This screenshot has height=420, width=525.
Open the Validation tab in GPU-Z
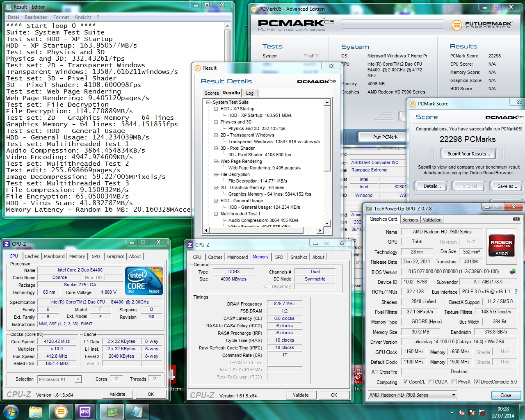(x=432, y=220)
